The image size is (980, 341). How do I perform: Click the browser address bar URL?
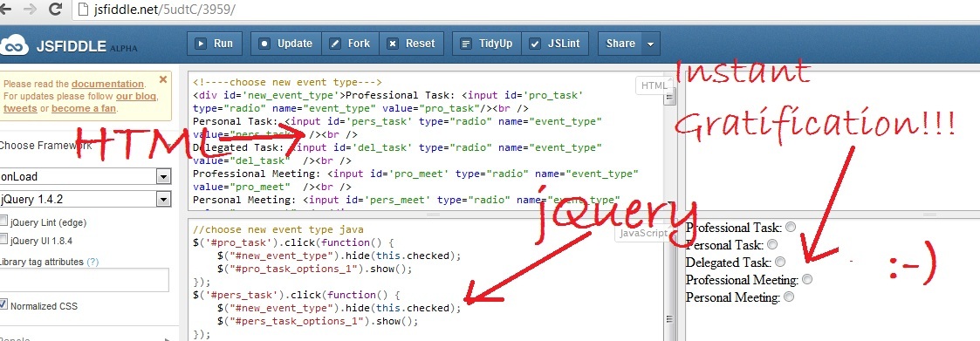[x=165, y=10]
